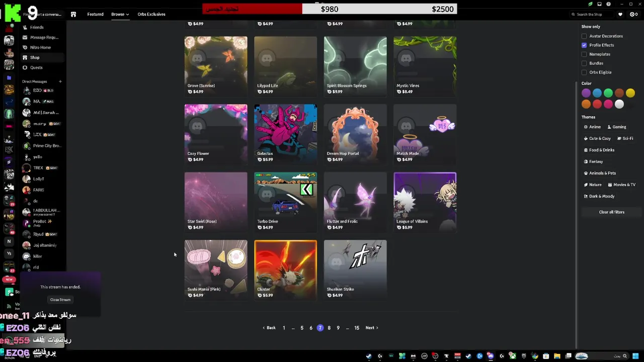644x362 pixels.
Task: Open the Featured shop tab
Action: [95, 14]
